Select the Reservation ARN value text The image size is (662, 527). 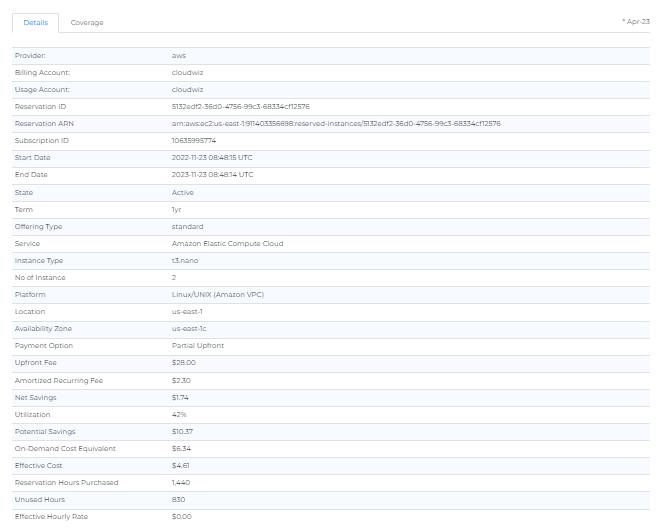click(336, 124)
